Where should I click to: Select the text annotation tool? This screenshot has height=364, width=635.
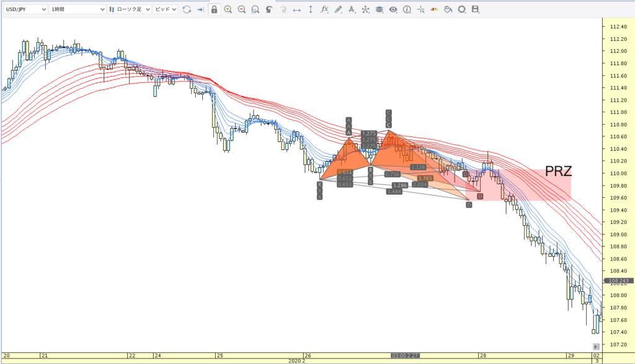pos(352,9)
